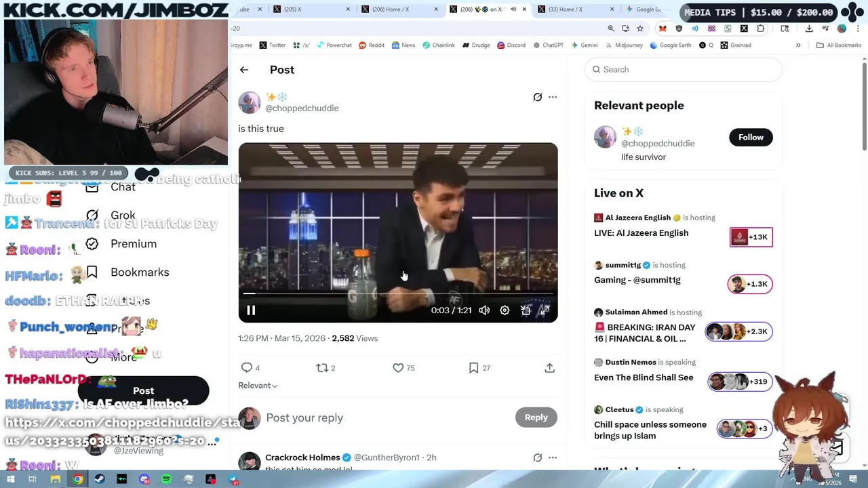Follow the choppedchuddie account
The height and width of the screenshot is (488, 868).
751,137
